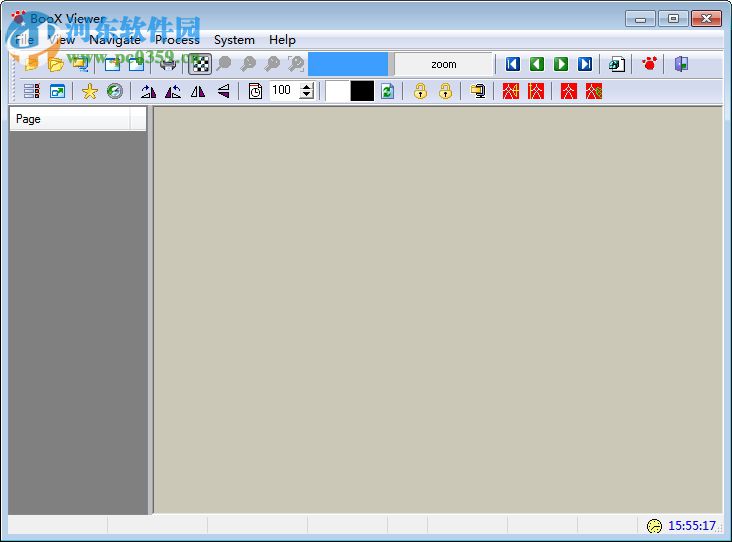Click the yellow folder on computer icon
Viewport: 732px width, 542px height.
tap(478, 91)
